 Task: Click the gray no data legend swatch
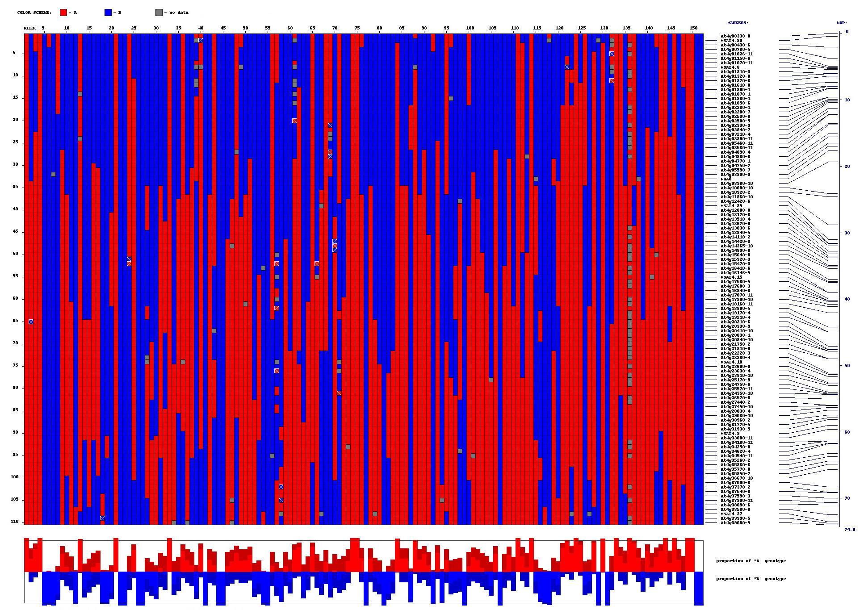(159, 13)
